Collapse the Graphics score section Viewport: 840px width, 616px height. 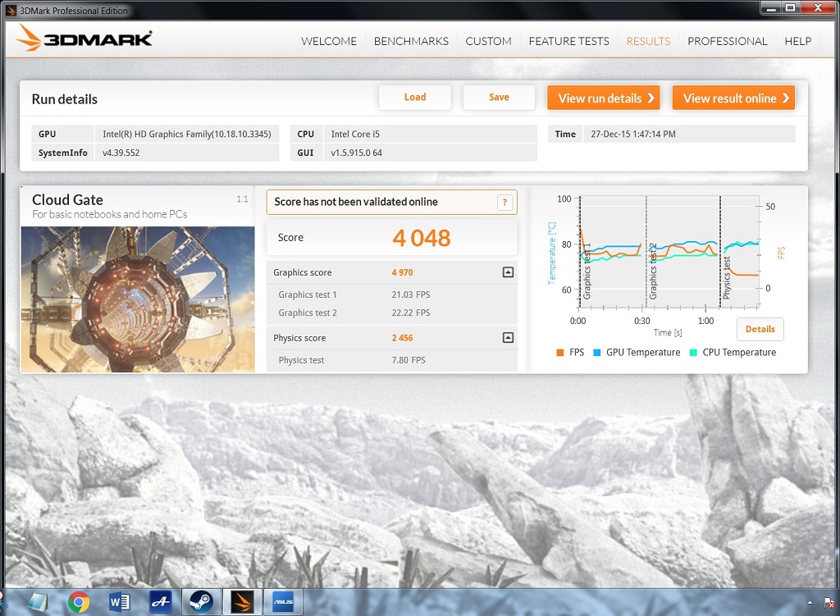click(x=508, y=272)
